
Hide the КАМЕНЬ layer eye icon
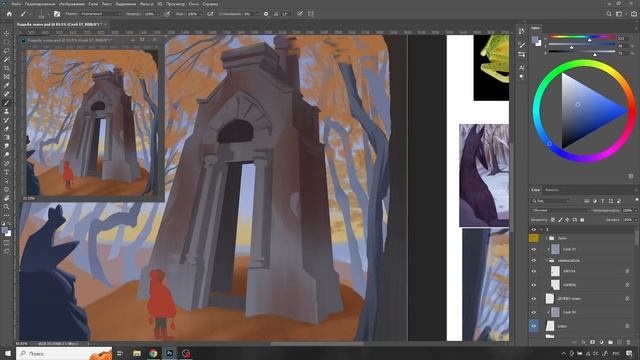533,285
